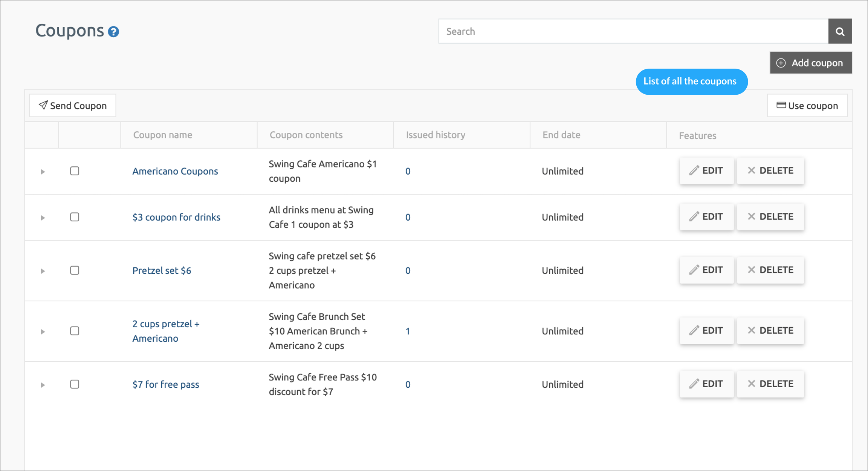The height and width of the screenshot is (471, 868).
Task: Tick the $7 for free pass checkbox
Action: [x=75, y=384]
